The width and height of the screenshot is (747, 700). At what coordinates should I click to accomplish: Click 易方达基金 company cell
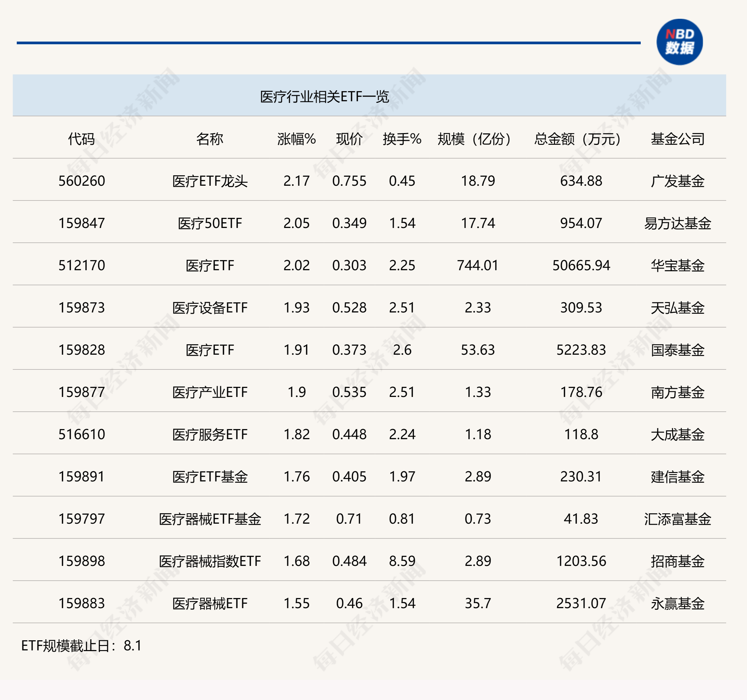click(678, 223)
